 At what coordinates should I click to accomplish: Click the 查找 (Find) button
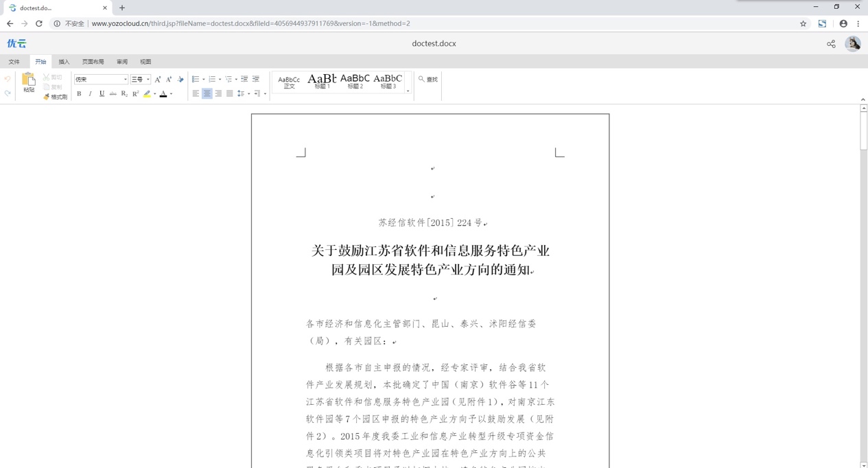(x=428, y=80)
